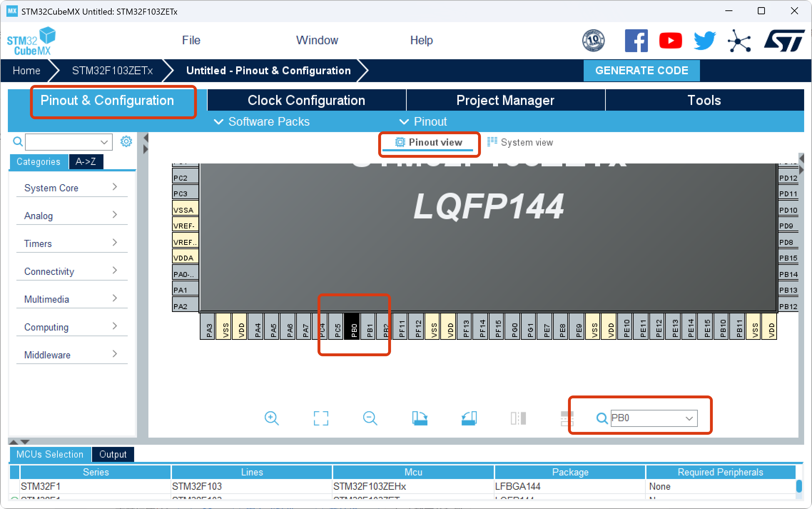Click the ST community network icon
Image resolution: width=812 pixels, height=509 pixels.
739,41
